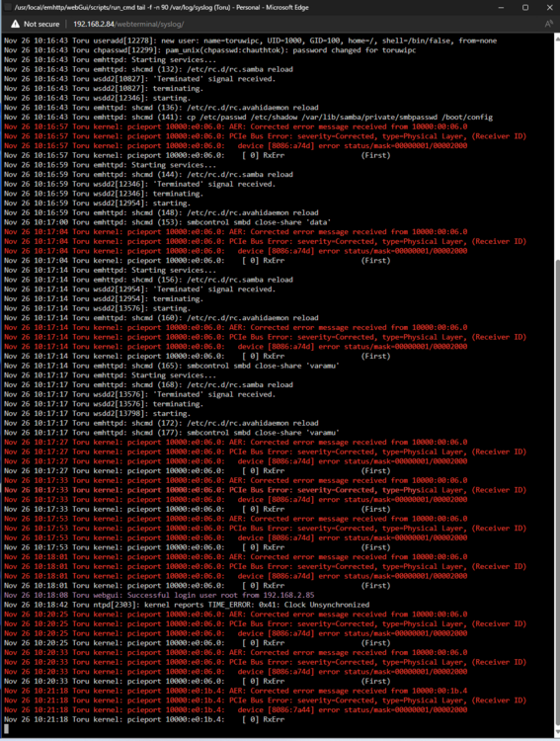Click the 10:18:01 device [8086:a74d] line
This screenshot has height=741, width=560.
coord(236,576)
